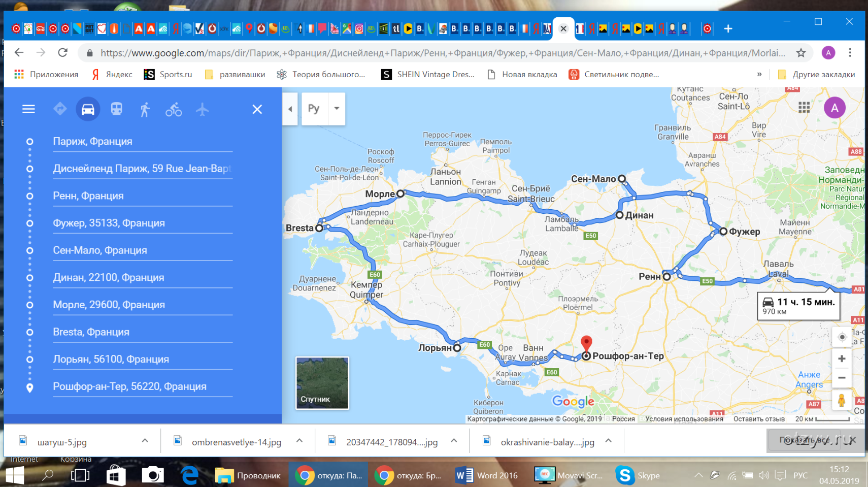Viewport: 868px width, 487px height.
Task: Open the Chrome profile avatar
Action: pos(828,53)
